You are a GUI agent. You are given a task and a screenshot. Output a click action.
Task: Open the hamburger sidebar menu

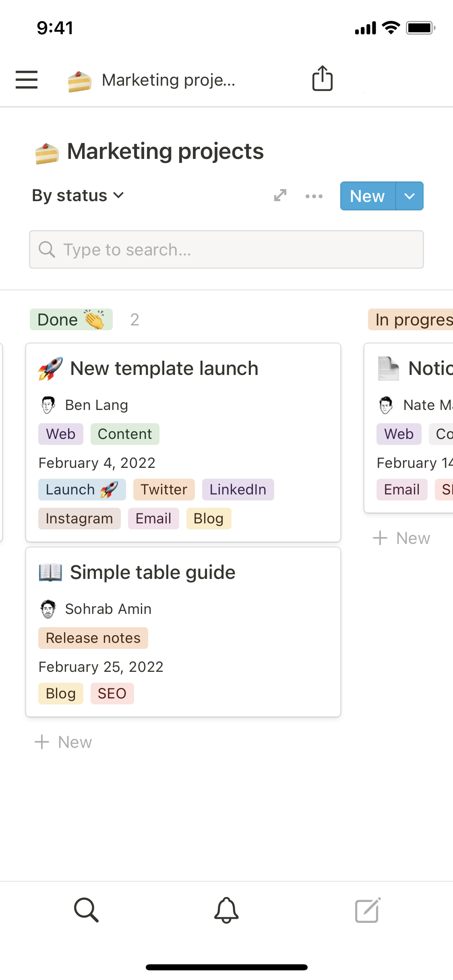click(27, 79)
